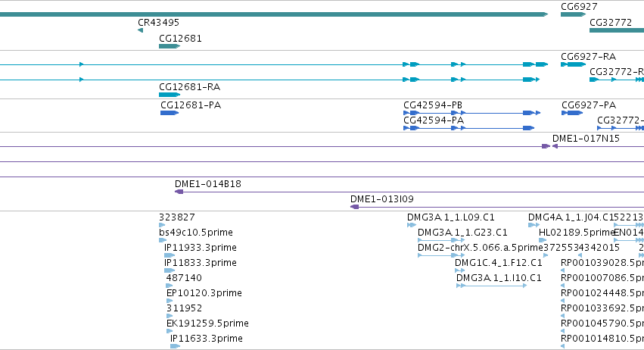Screen dimensions: 644x350
Task: Click the CG12681 gene feature bar
Action: 170,46
